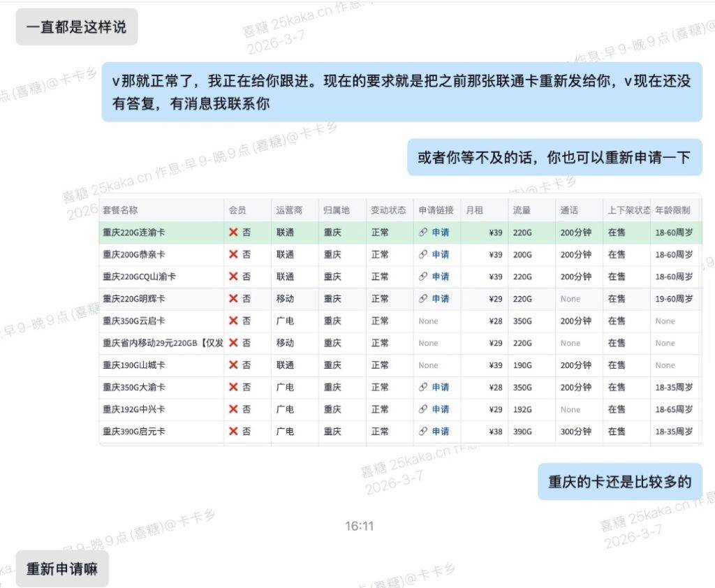Click the 一直都是这样说 message bubble
715x588 pixels.
pyautogui.click(x=76, y=27)
